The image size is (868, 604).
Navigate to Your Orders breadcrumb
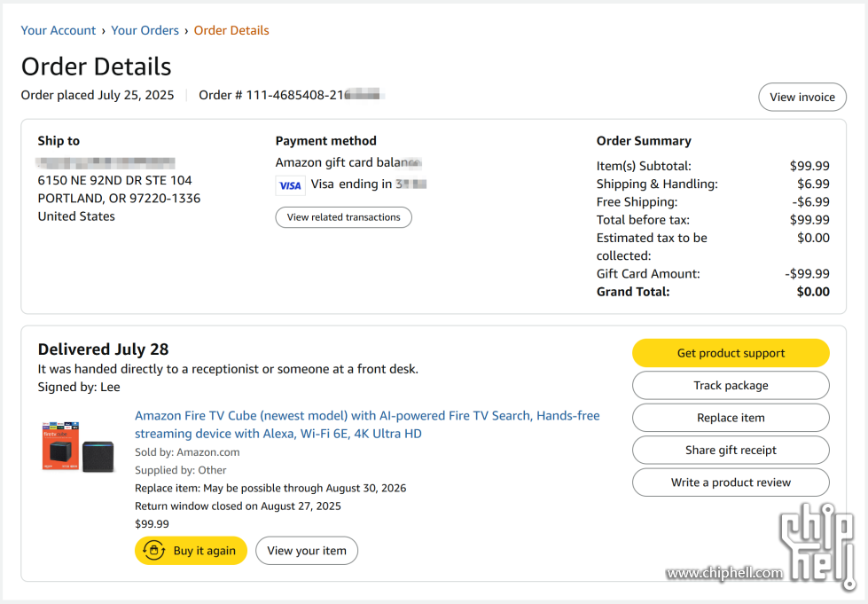coord(145,30)
